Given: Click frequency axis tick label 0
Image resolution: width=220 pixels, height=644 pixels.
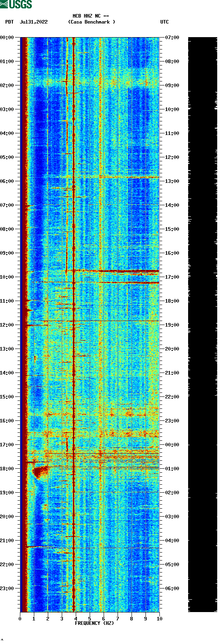Looking at the screenshot, I should (x=20, y=619).
